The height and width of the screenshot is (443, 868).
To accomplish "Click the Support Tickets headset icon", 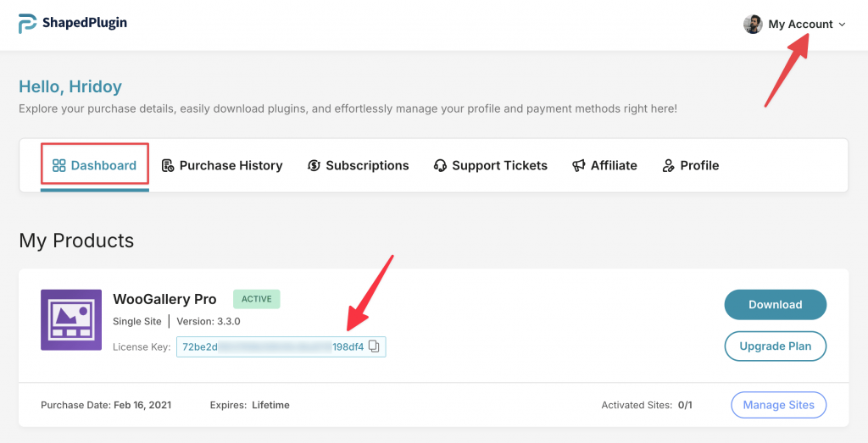I will coord(440,165).
